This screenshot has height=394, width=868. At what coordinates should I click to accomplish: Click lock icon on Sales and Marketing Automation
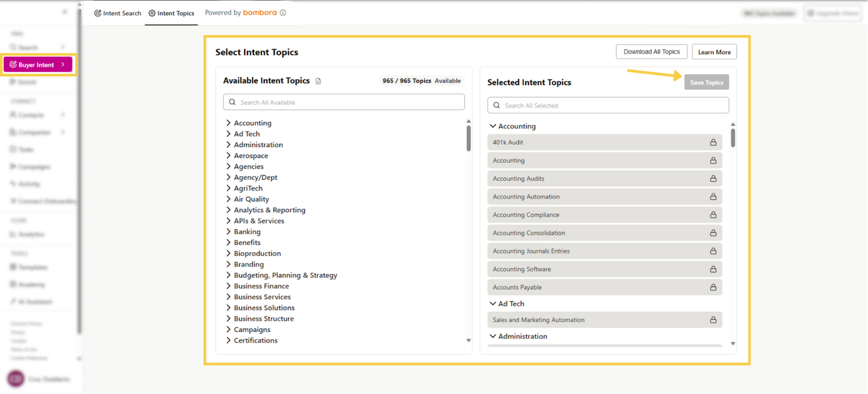(713, 320)
